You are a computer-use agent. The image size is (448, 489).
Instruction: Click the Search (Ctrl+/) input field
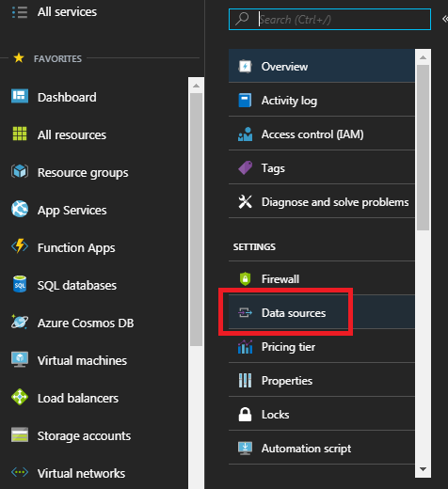click(x=329, y=20)
